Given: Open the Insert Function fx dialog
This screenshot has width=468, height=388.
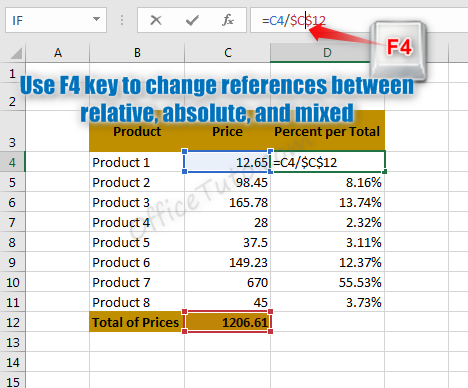Looking at the screenshot, I should click(x=228, y=20).
